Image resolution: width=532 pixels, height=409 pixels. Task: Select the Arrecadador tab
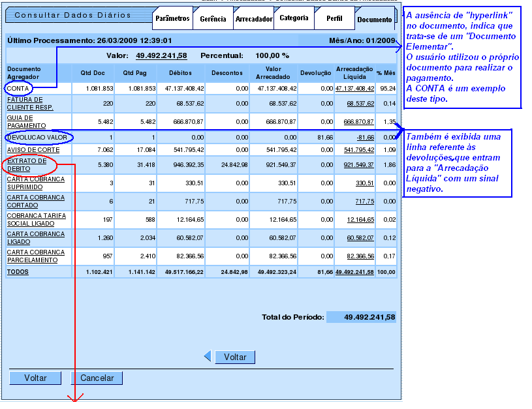click(x=254, y=19)
